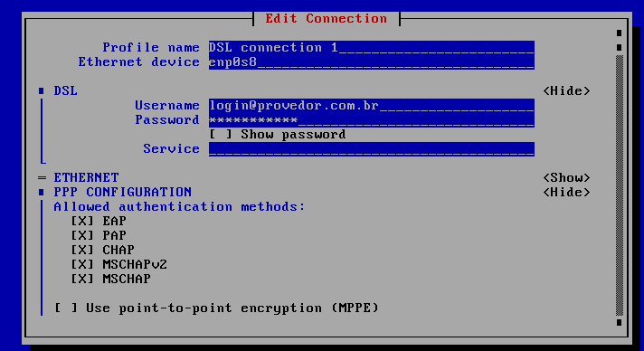The width and height of the screenshot is (644, 351).
Task: Click the DSL section square marker
Action: click(x=41, y=90)
